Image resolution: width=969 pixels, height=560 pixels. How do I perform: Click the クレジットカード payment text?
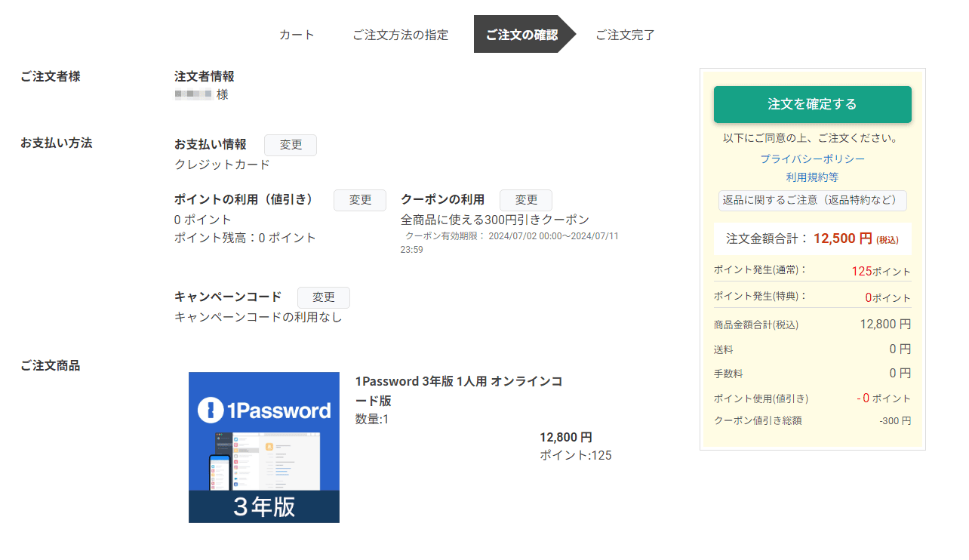pyautogui.click(x=222, y=165)
